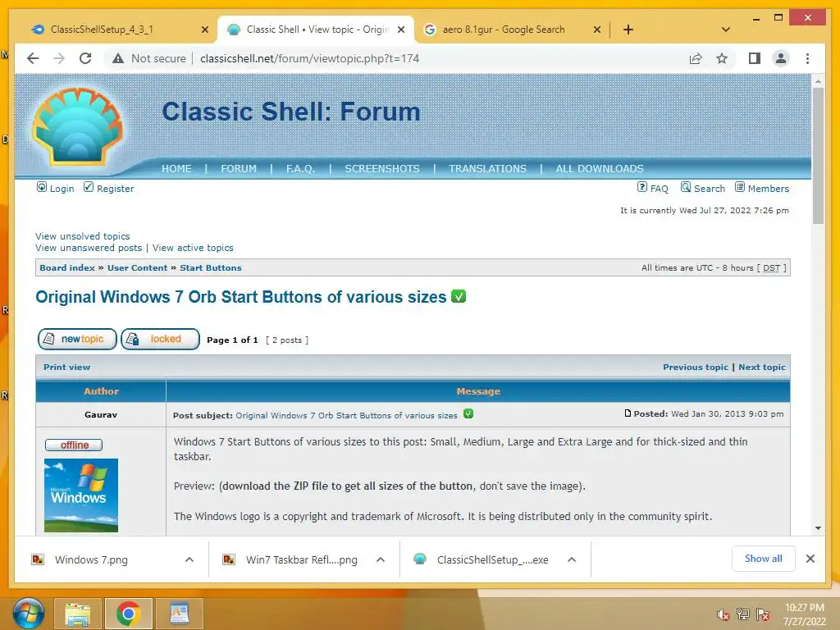Click the Chrome taskbar icon
This screenshot has height=630, width=840.
point(129,614)
